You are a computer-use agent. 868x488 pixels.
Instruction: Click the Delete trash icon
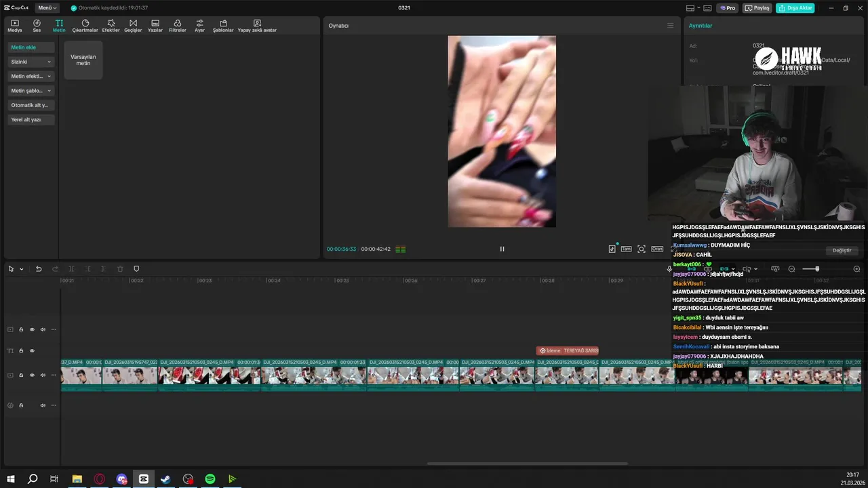coord(120,269)
